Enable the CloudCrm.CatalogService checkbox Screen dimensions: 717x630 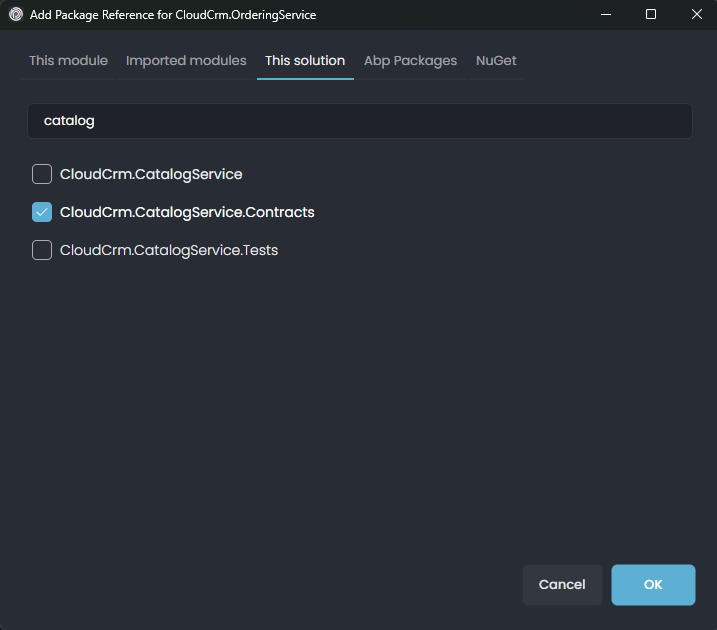click(x=42, y=174)
